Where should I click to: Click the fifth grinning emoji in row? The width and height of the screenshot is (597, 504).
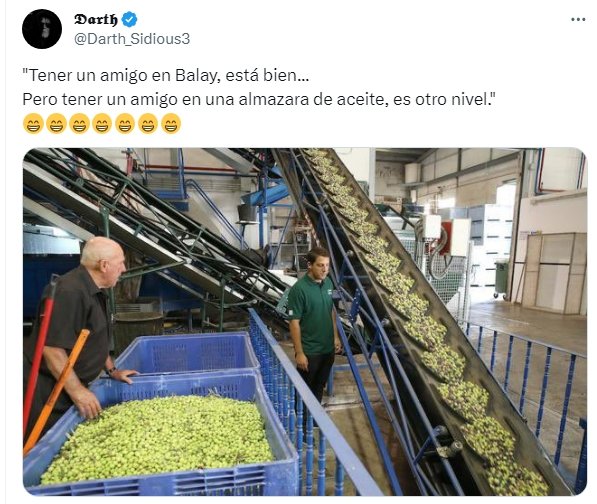click(125, 124)
